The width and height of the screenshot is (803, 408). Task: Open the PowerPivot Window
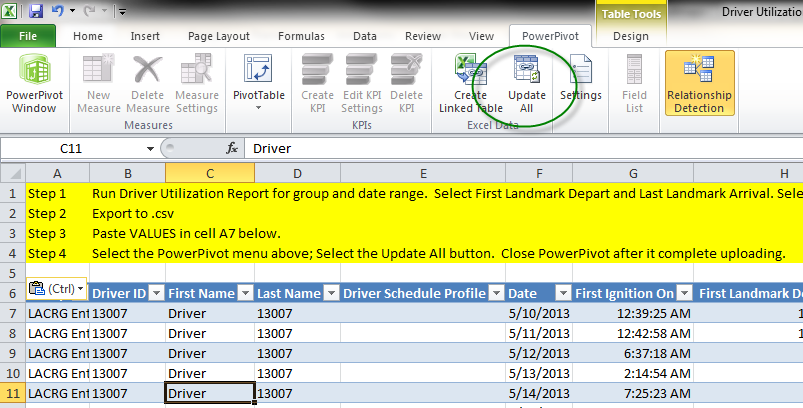(x=33, y=86)
